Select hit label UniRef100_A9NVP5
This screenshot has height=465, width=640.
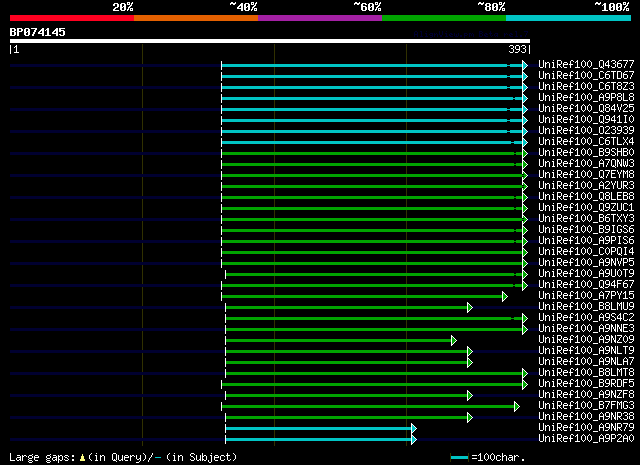(x=586, y=263)
